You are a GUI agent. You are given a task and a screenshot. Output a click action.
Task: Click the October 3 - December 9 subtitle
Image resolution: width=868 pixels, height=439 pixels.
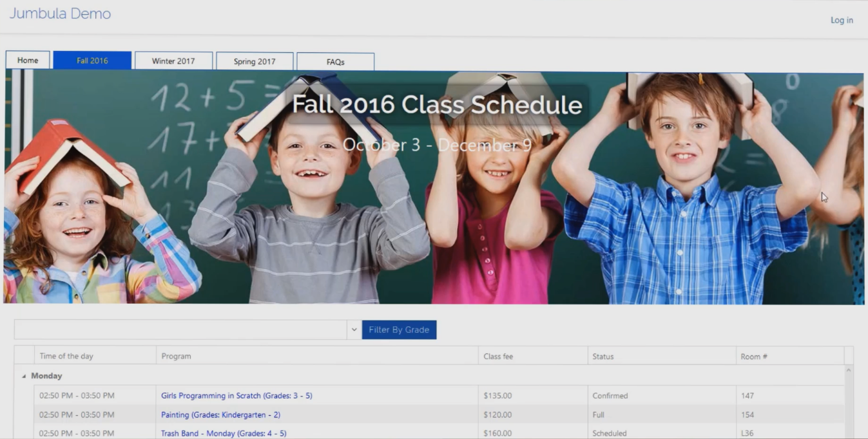[437, 145]
